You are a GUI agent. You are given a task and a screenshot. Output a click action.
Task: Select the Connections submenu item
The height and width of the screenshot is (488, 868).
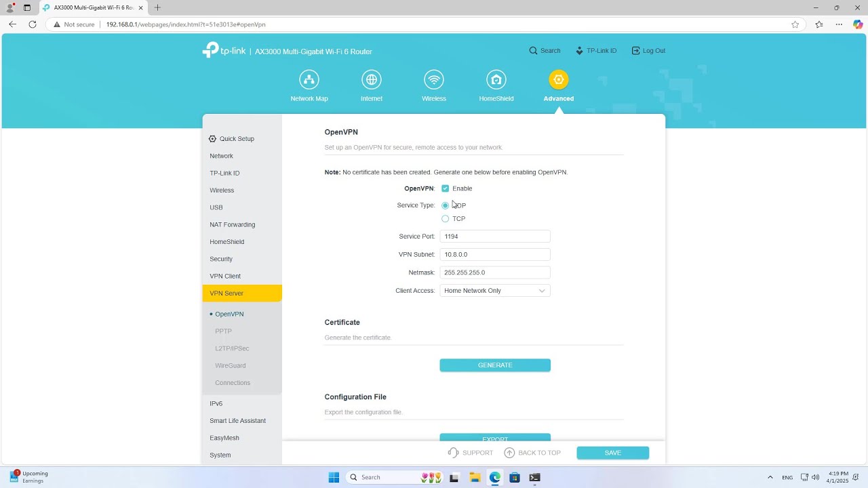click(233, 383)
